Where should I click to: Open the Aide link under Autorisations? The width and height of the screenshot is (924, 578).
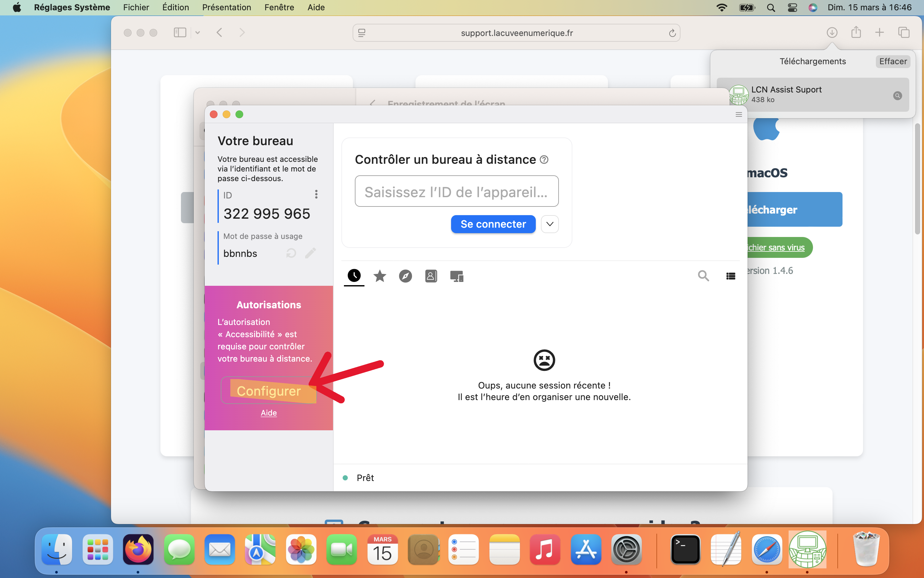269,413
